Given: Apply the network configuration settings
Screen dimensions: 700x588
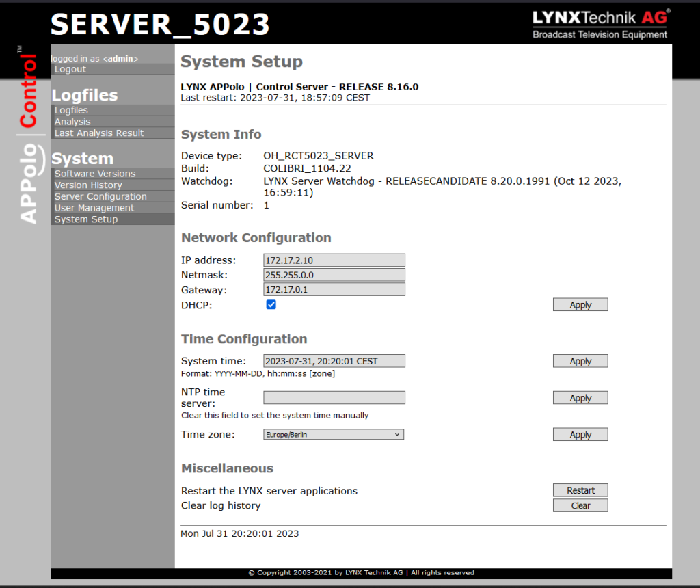Looking at the screenshot, I should click(x=580, y=305).
